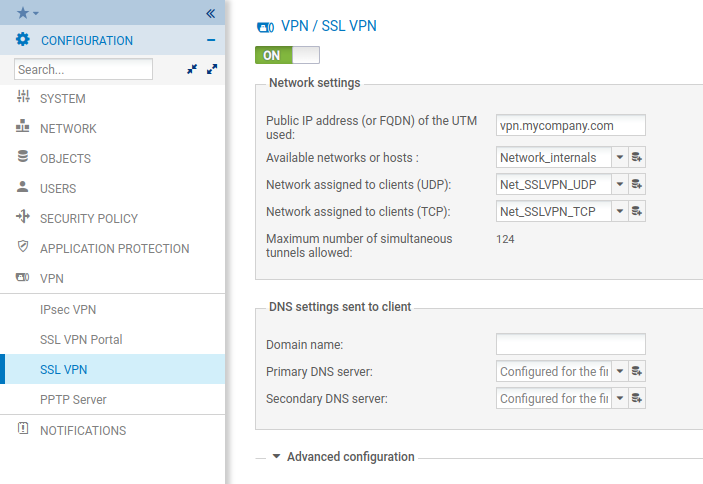Collapse the CONFIGURATION menu header

pyautogui.click(x=210, y=41)
